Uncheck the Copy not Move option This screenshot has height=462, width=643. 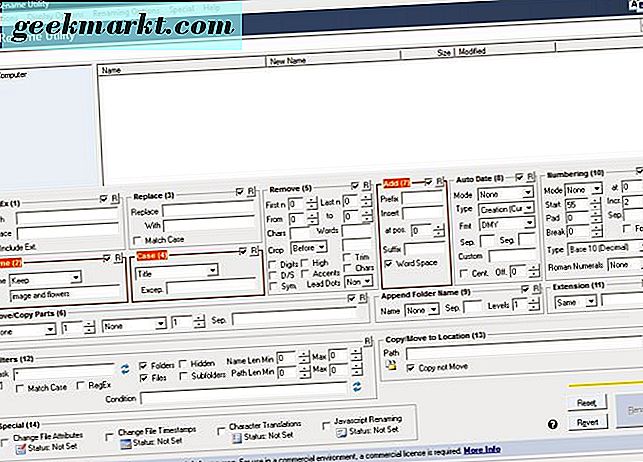point(410,367)
